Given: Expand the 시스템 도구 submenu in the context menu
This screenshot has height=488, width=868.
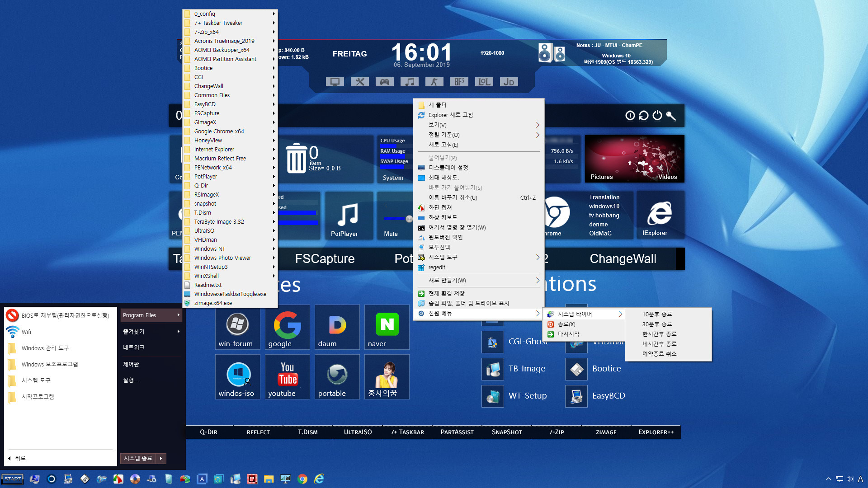Looking at the screenshot, I should pyautogui.click(x=479, y=257).
